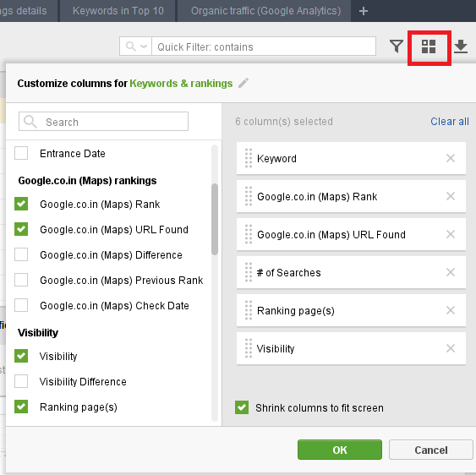Toggle Shrink columns to fit screen
Viewport: 476px width, 475px height.
tap(242, 407)
